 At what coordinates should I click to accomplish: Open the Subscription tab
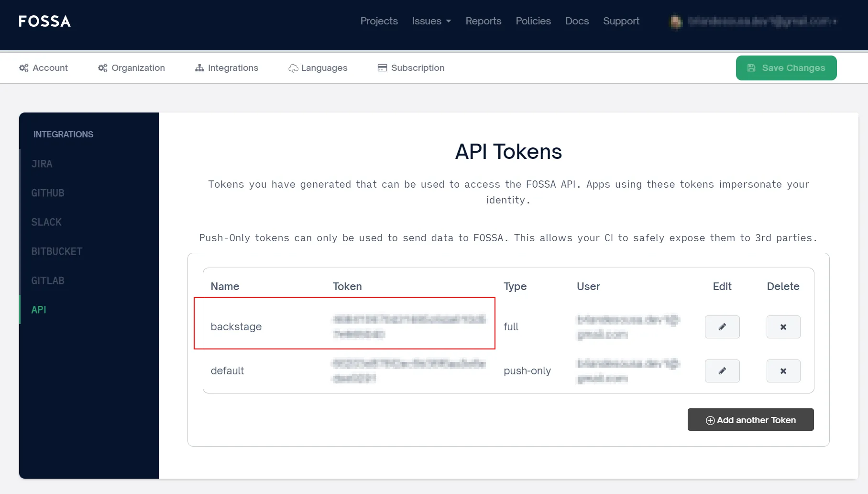pos(411,68)
